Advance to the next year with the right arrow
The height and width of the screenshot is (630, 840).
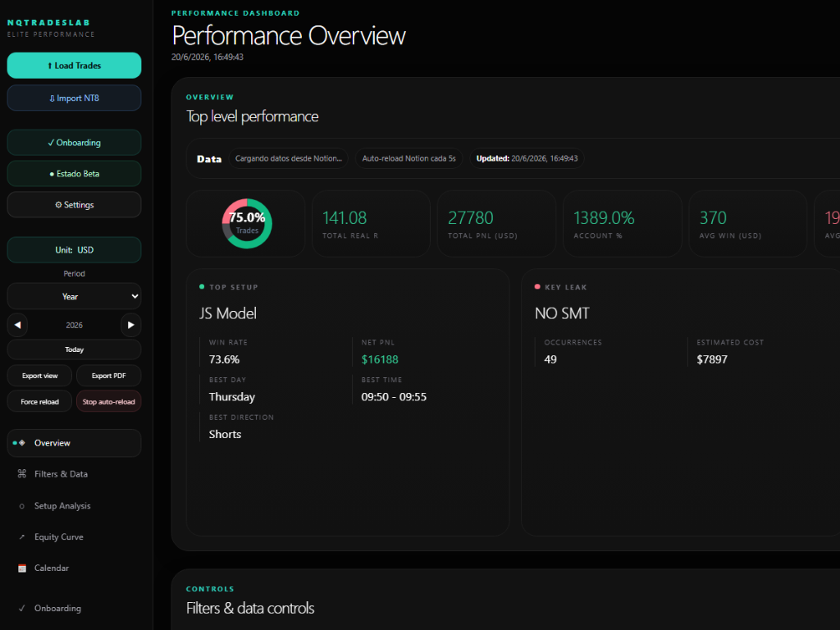130,325
